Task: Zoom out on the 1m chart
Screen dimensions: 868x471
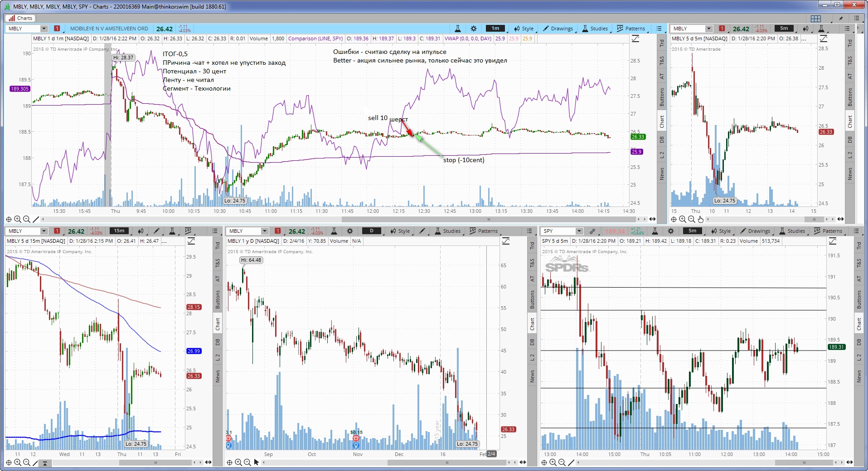Action: click(27, 219)
